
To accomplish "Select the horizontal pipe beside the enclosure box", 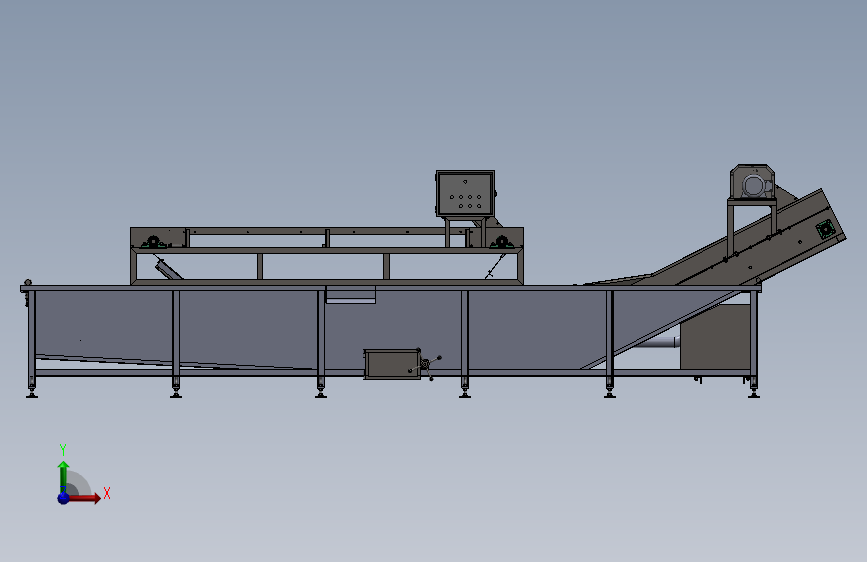I will coord(656,342).
